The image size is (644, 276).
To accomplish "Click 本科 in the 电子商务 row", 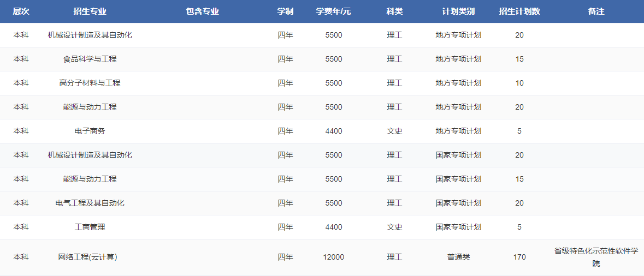I will pos(21,131).
